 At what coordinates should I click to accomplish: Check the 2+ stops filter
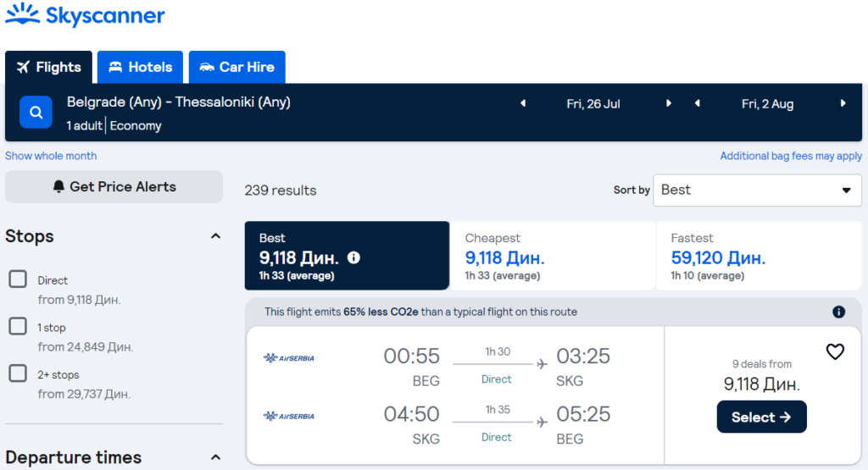pos(18,373)
